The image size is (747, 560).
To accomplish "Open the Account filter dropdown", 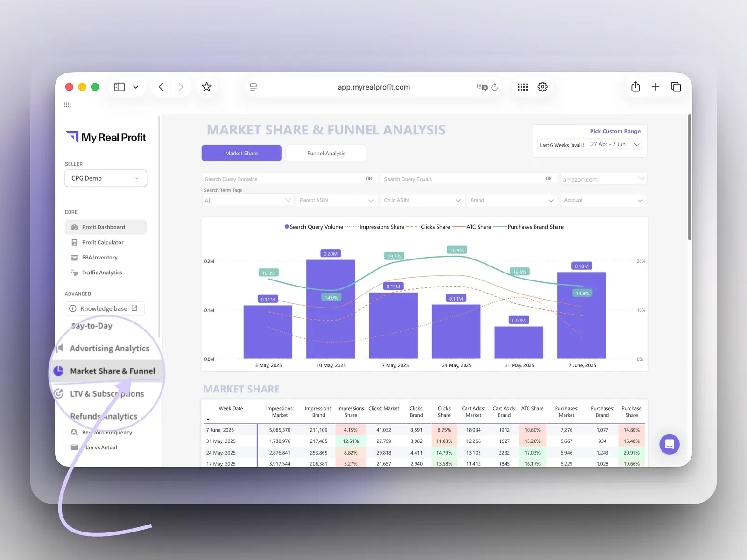I will [604, 200].
